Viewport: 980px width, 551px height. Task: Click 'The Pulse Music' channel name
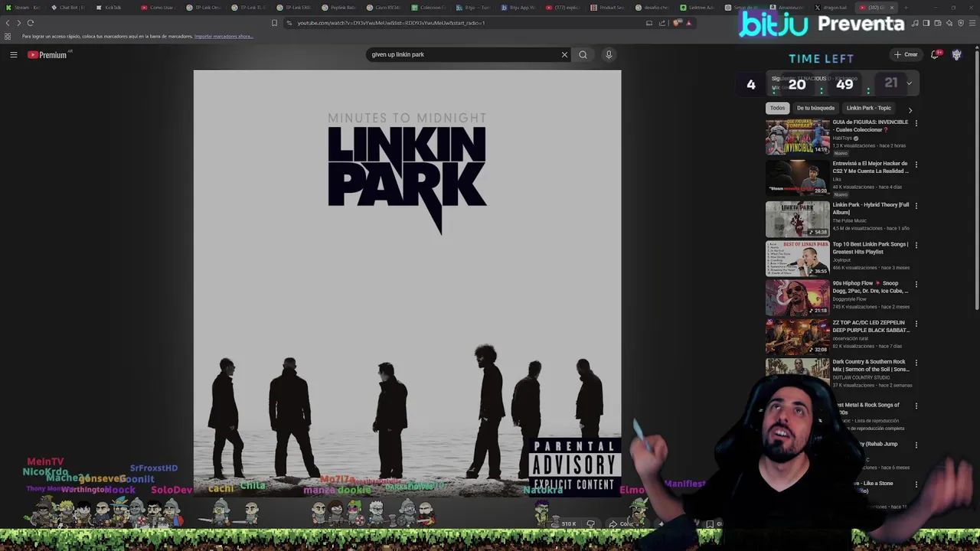[x=850, y=221]
